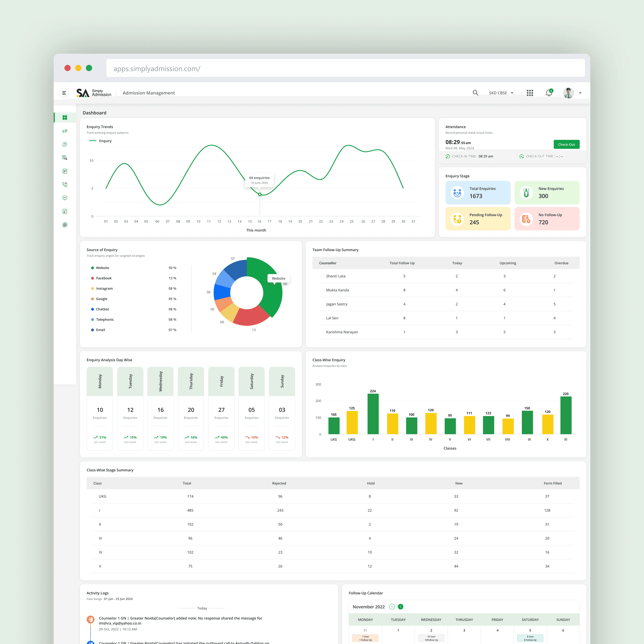Click the Total Enquiries card icon

pos(457,193)
